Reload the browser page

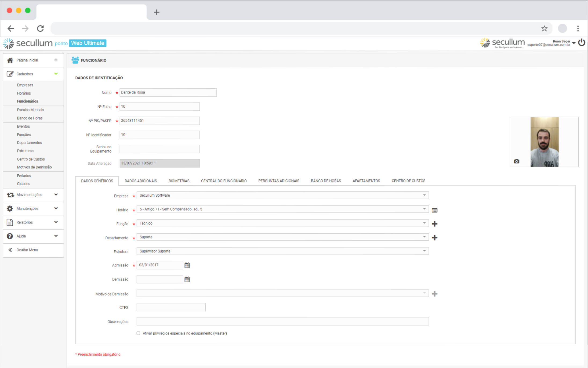coord(40,28)
